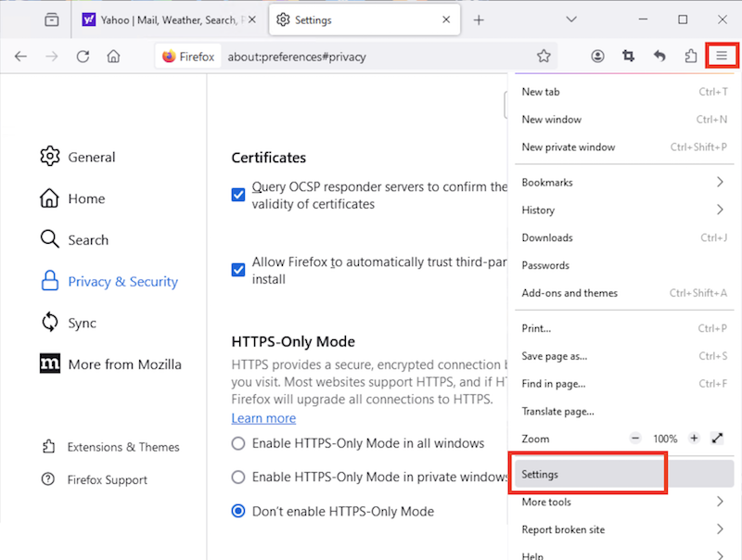
Task: Select the Privacy & Security sidebar icon
Action: tap(48, 281)
